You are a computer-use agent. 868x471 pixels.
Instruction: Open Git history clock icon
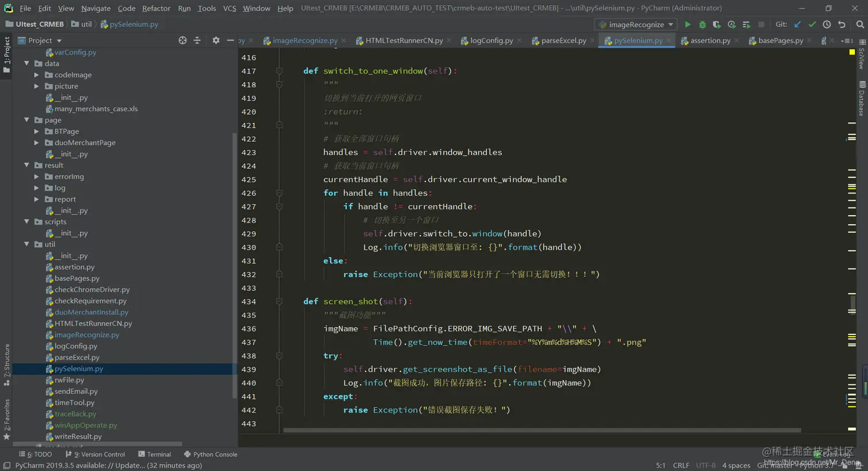pyautogui.click(x=827, y=25)
